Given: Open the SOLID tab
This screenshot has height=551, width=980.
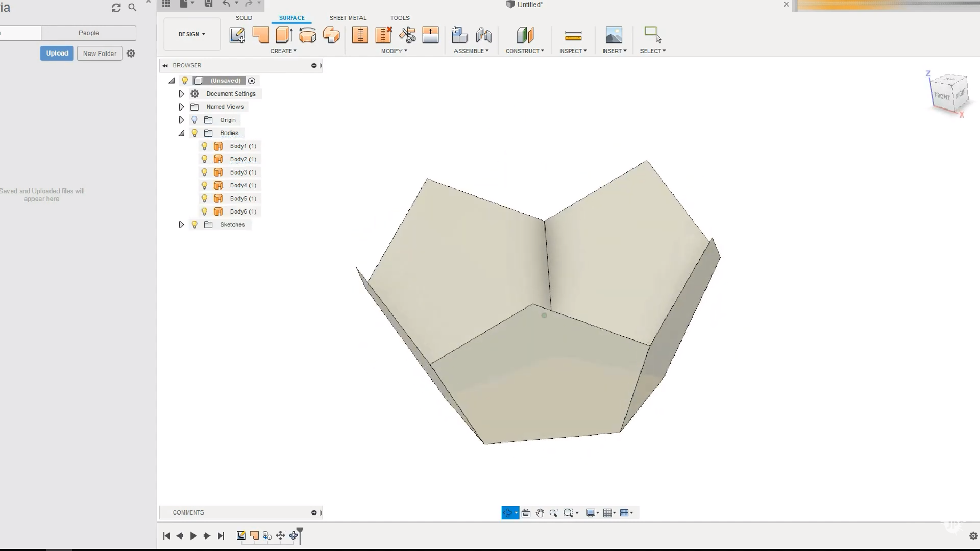Looking at the screenshot, I should click(x=243, y=18).
